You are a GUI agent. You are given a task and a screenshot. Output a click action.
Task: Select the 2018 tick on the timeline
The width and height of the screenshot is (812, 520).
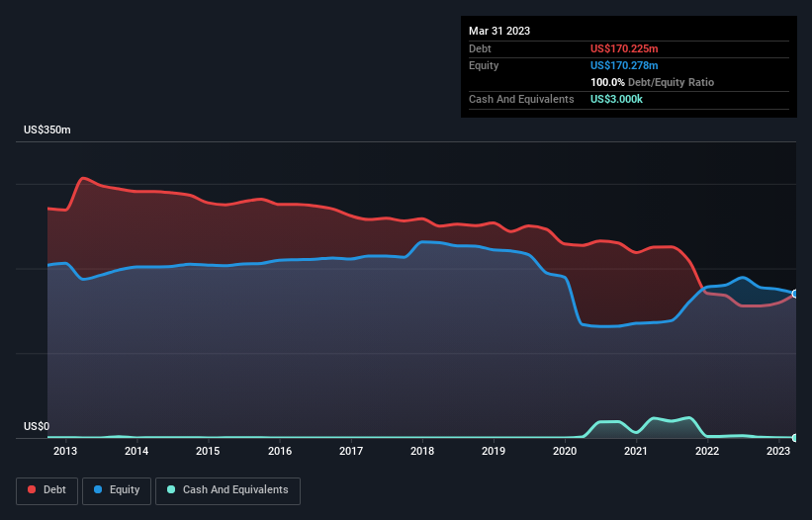(422, 452)
